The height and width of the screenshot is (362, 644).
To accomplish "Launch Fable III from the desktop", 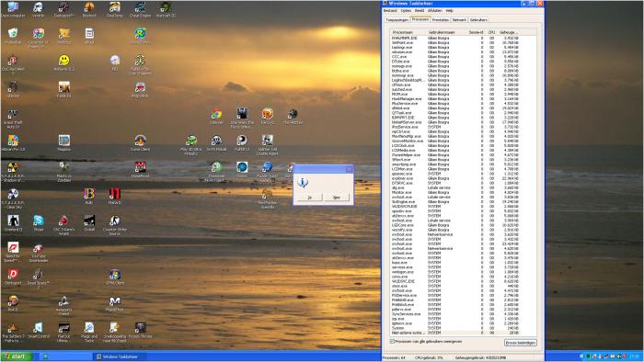I will point(63,89).
